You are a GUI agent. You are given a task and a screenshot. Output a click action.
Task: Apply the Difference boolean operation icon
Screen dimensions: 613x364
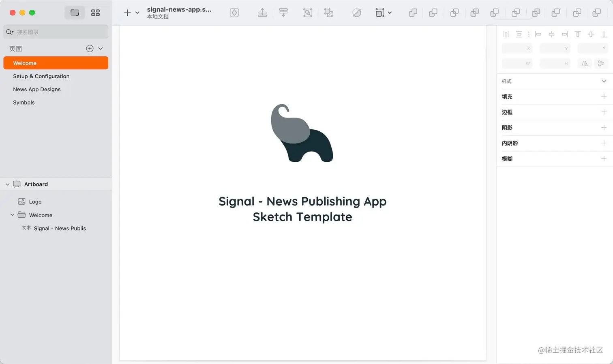474,13
